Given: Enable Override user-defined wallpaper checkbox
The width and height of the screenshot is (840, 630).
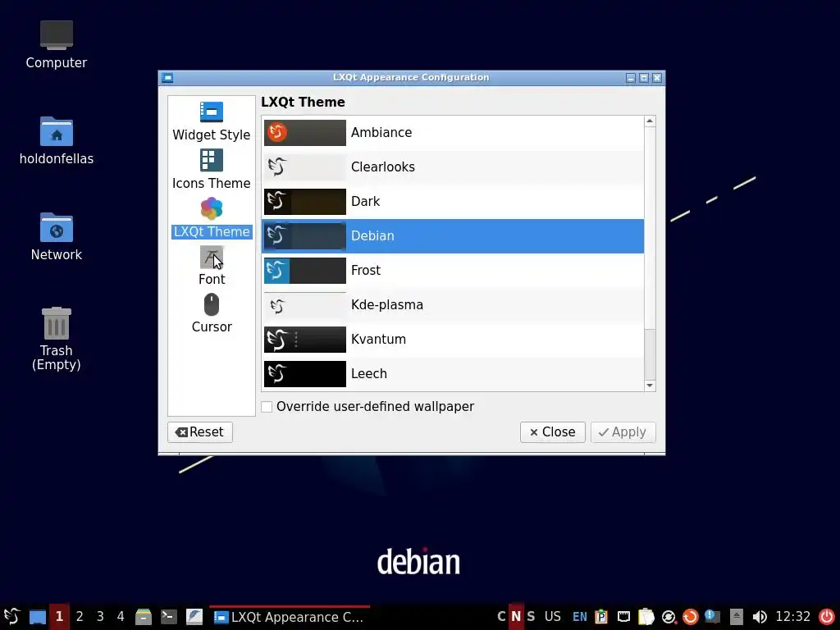Looking at the screenshot, I should 267,407.
